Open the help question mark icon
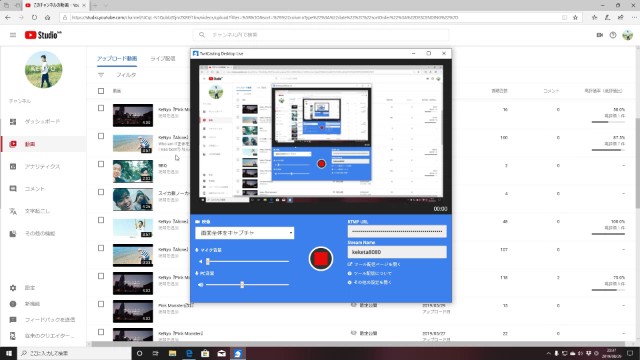 (x=613, y=35)
